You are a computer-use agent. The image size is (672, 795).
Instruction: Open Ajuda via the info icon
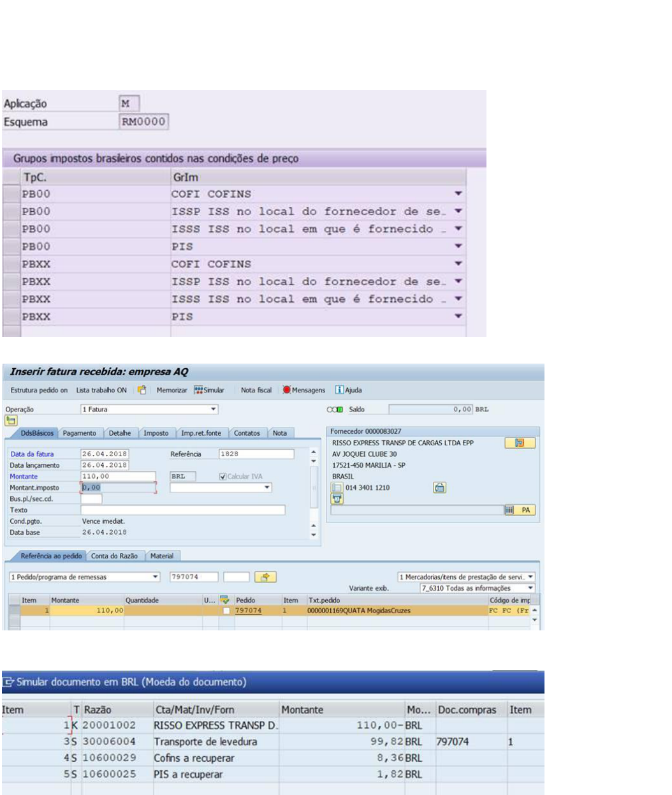[x=340, y=390]
